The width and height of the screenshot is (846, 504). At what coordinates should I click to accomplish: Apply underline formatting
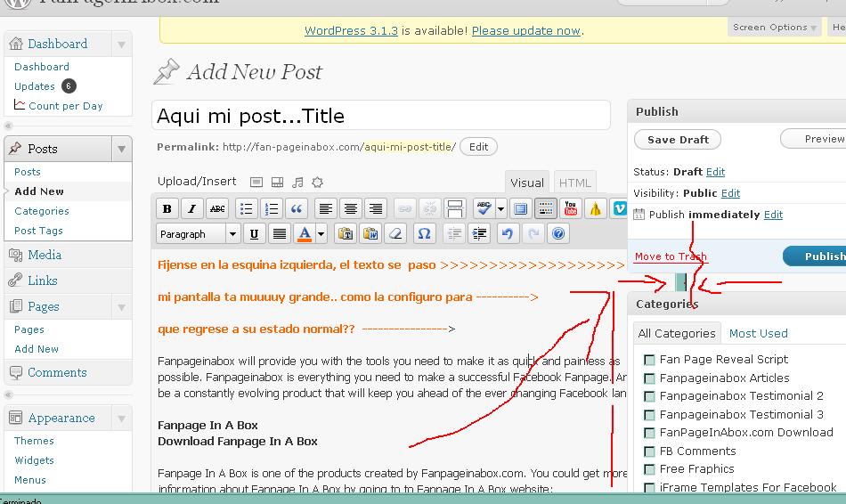tap(254, 234)
